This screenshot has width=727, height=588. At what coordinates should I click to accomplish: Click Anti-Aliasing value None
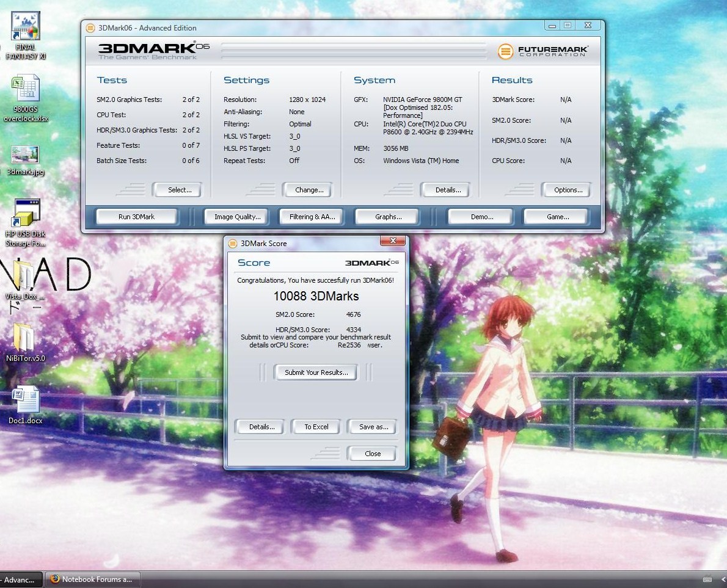click(x=297, y=112)
